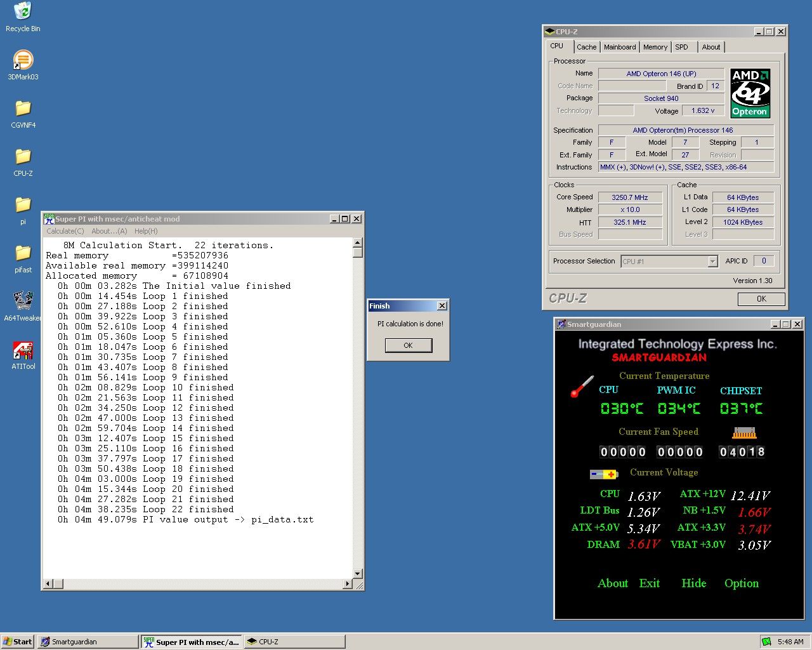
Task: Click the Super PI title bar icon
Action: pyautogui.click(x=49, y=218)
